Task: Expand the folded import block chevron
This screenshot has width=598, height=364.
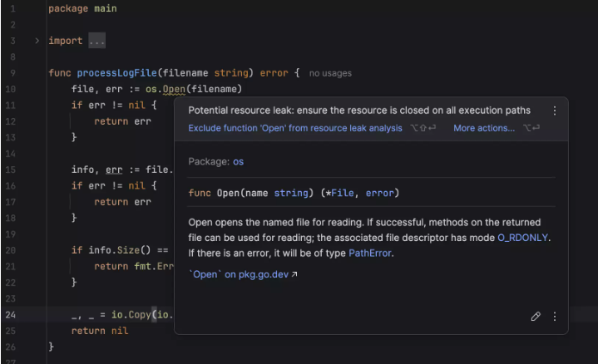Action: click(x=37, y=41)
